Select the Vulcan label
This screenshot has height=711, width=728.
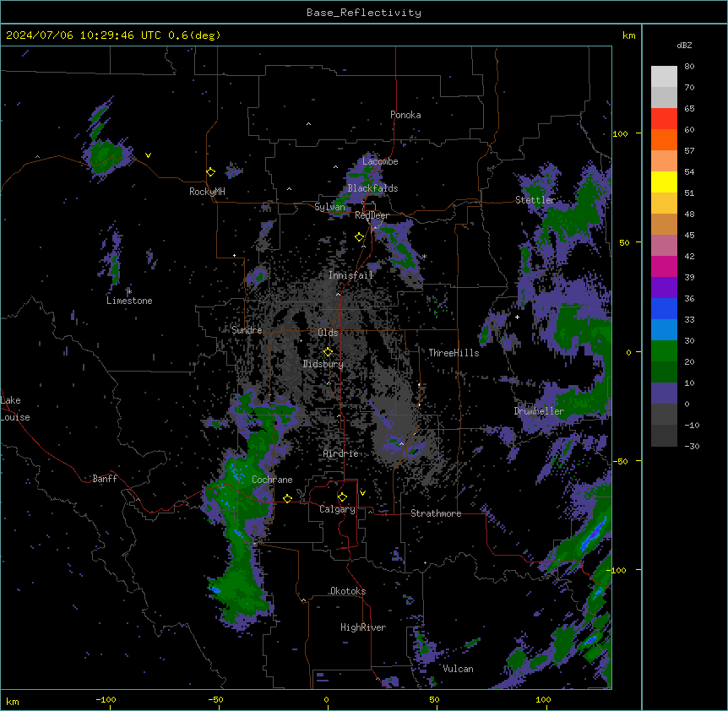458,669
